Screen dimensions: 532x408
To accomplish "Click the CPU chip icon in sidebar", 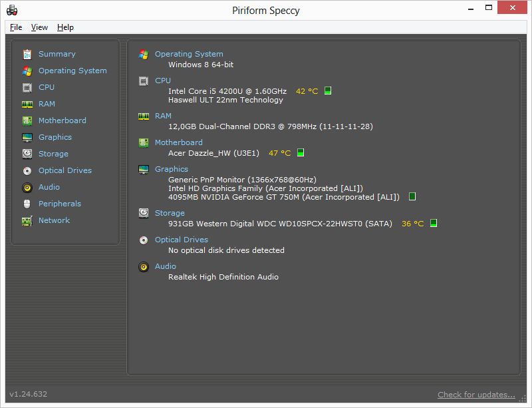I will (27, 87).
